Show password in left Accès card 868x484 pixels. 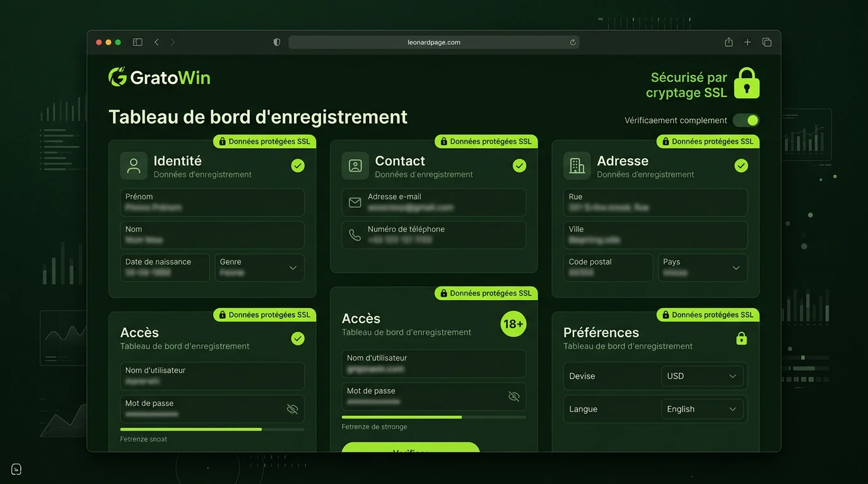coord(292,409)
